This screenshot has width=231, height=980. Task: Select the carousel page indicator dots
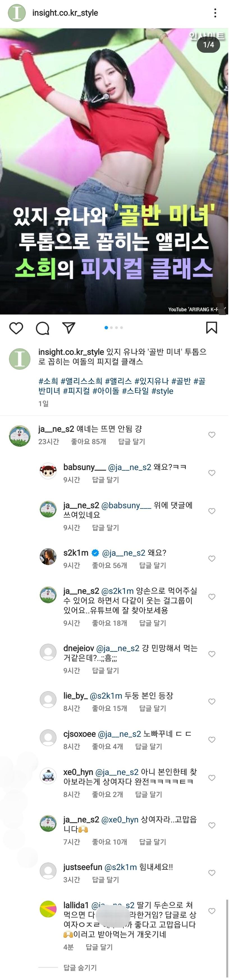[113, 328]
